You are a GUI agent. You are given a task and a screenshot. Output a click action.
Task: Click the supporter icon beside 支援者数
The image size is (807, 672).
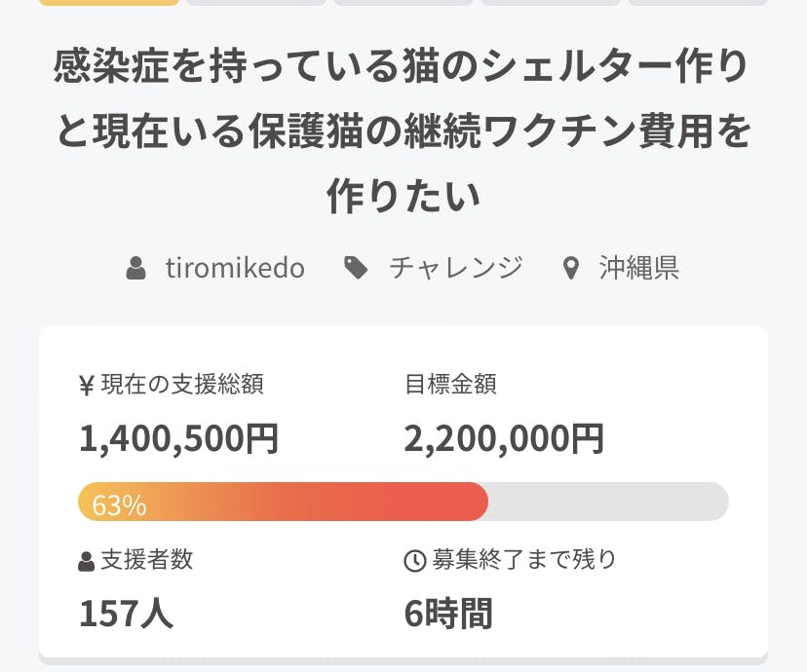coord(86,561)
